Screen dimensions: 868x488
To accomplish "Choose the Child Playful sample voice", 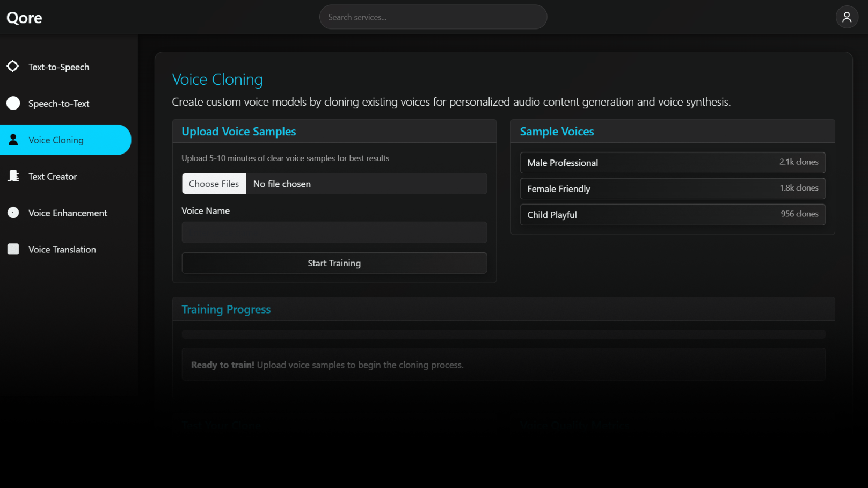I will (672, 215).
